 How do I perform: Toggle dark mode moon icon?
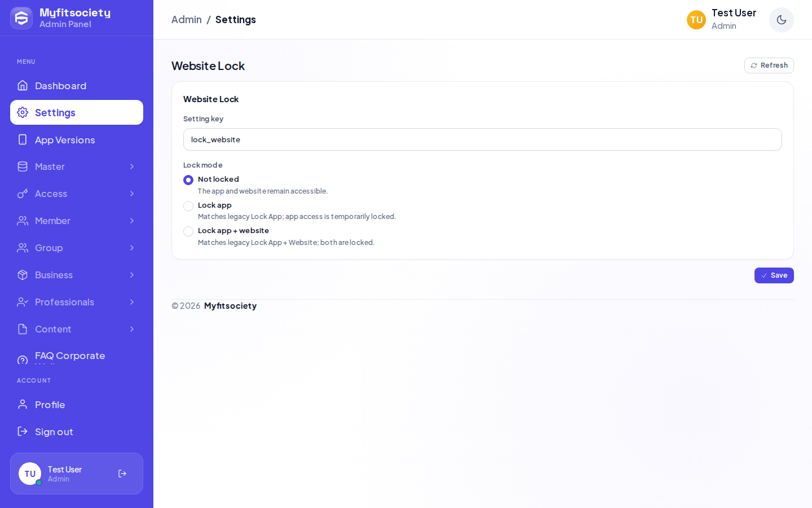tap(782, 20)
